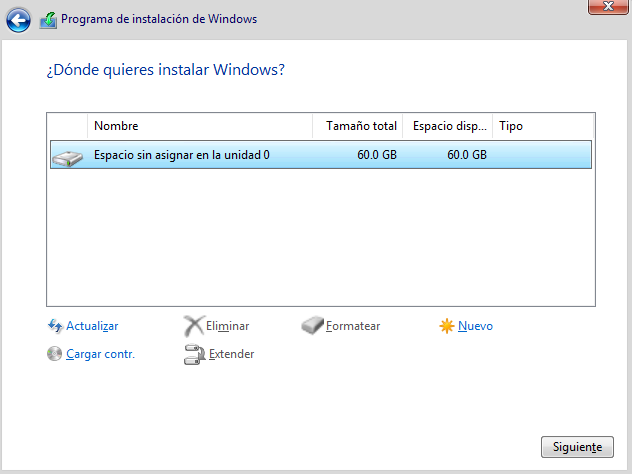
Task: Click the 60.0 GB total size value
Action: [377, 155]
